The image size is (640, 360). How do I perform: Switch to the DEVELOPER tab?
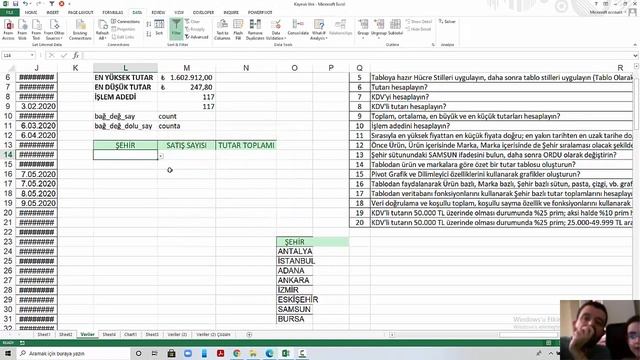(x=203, y=12)
